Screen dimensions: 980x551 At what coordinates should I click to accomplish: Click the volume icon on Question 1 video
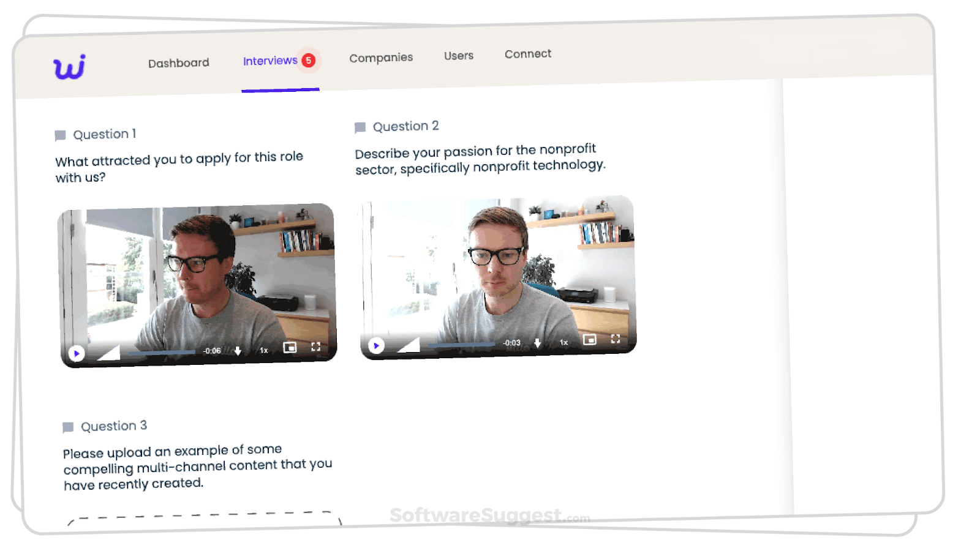point(110,352)
